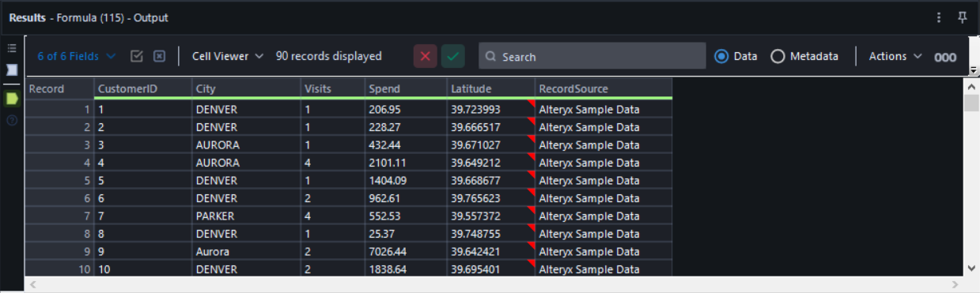The image size is (980, 293).
Task: Select the Metadata radio button
Action: pyautogui.click(x=778, y=56)
